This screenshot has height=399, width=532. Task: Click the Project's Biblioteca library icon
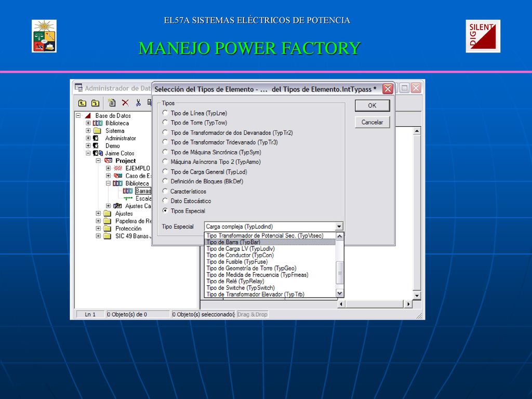(x=118, y=183)
